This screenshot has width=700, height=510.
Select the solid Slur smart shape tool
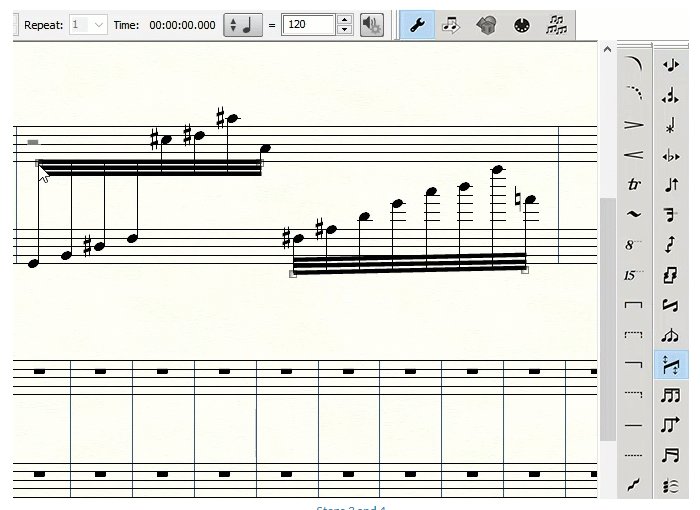pos(633,64)
